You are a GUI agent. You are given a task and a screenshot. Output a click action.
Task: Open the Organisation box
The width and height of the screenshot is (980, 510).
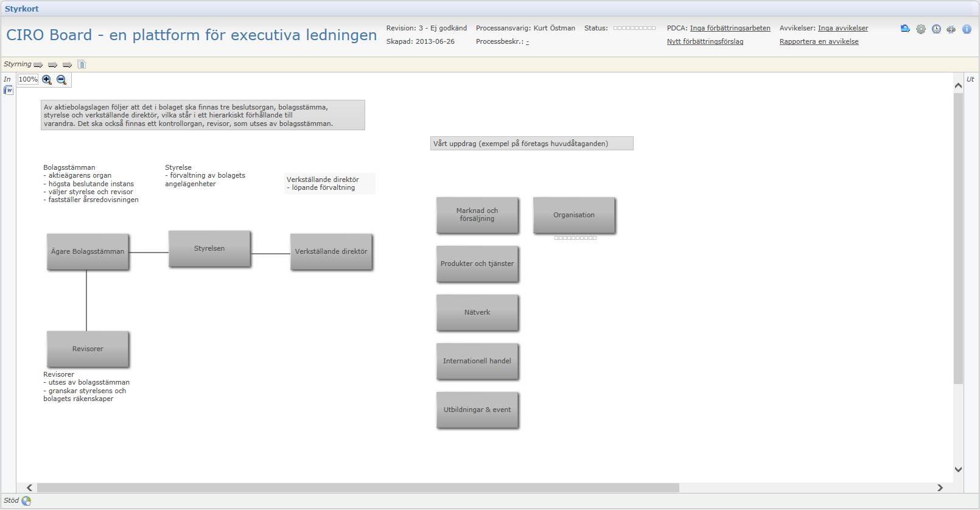pos(574,215)
